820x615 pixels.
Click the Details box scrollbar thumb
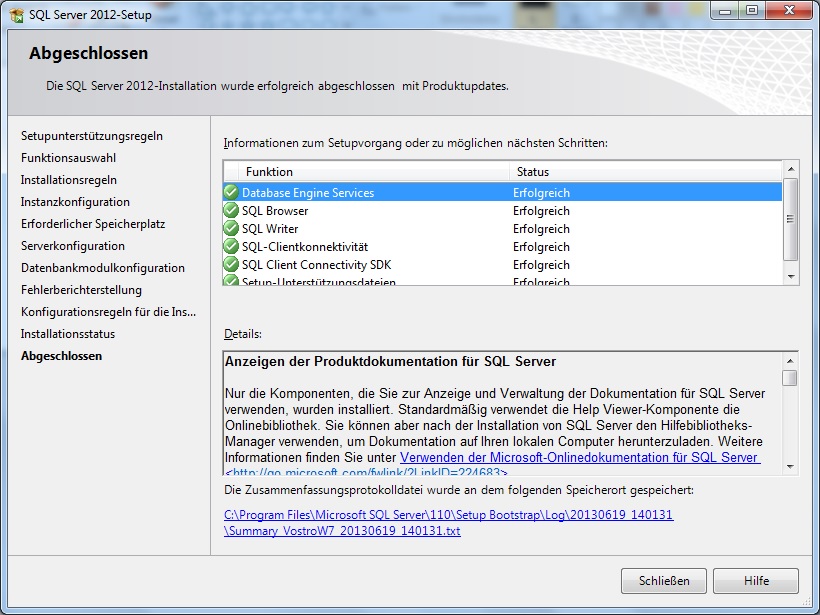coord(790,378)
